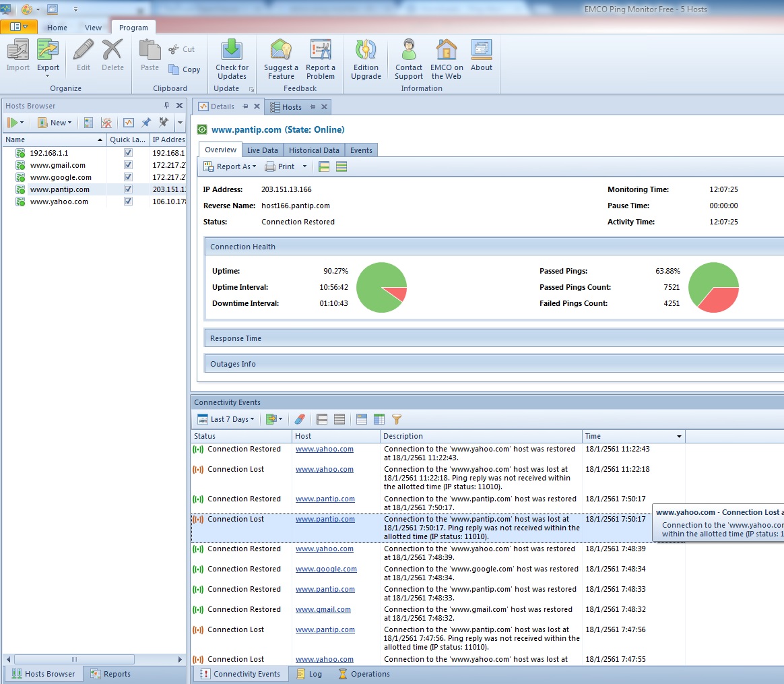
Task: Expand the Response Time section
Action: [x=236, y=338]
